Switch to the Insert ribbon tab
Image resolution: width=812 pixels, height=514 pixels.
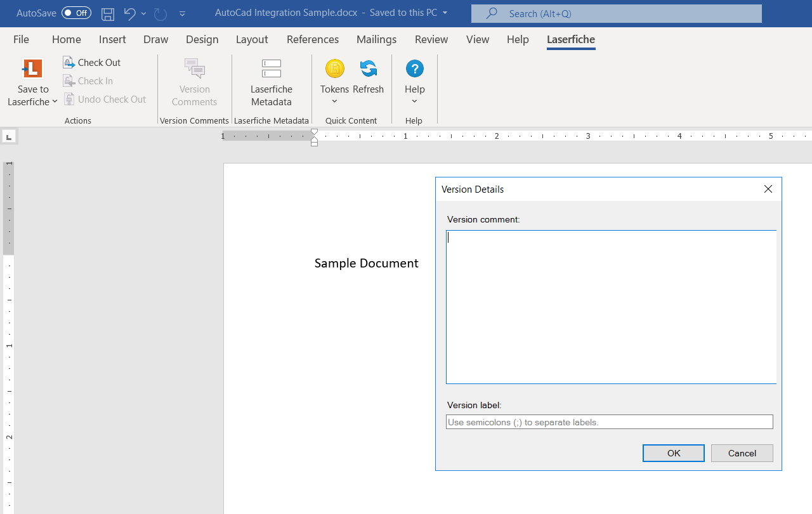pyautogui.click(x=112, y=39)
